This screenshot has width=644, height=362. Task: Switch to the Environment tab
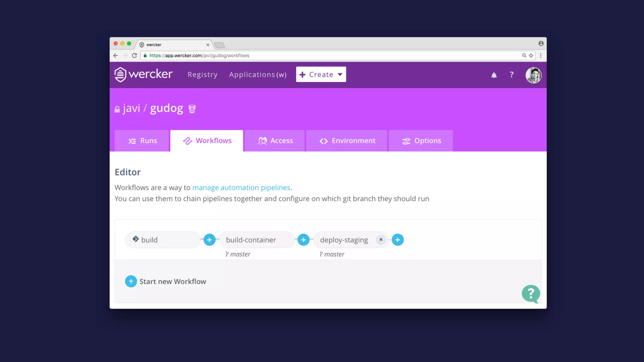pyautogui.click(x=347, y=141)
